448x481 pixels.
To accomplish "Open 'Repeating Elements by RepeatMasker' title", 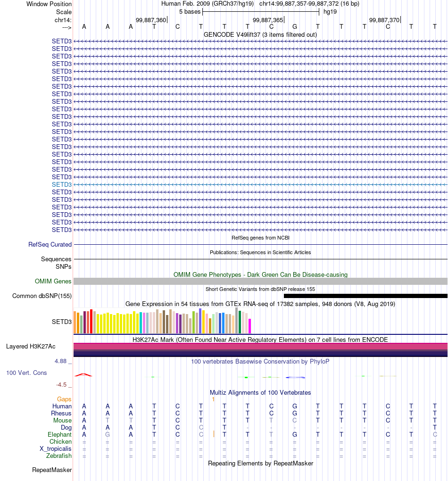I will point(260,463).
